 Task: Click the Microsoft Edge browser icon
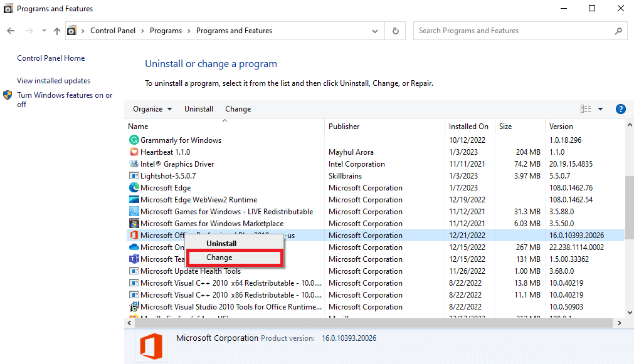134,187
